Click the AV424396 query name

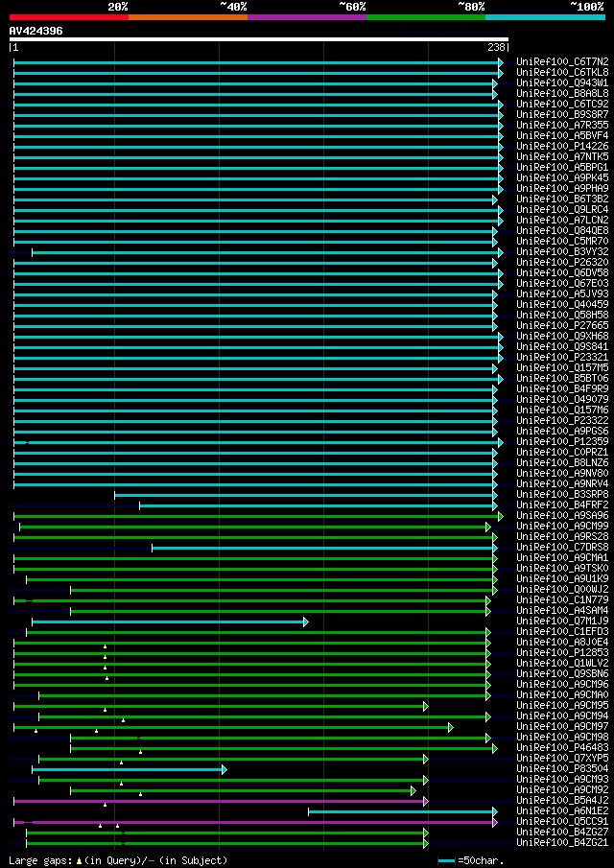pyautogui.click(x=36, y=31)
